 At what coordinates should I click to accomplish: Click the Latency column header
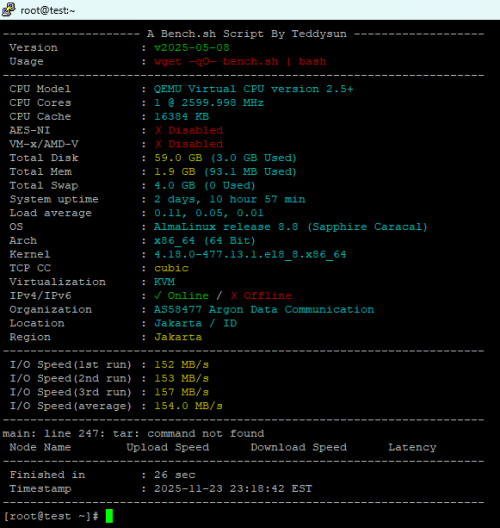tap(412, 448)
